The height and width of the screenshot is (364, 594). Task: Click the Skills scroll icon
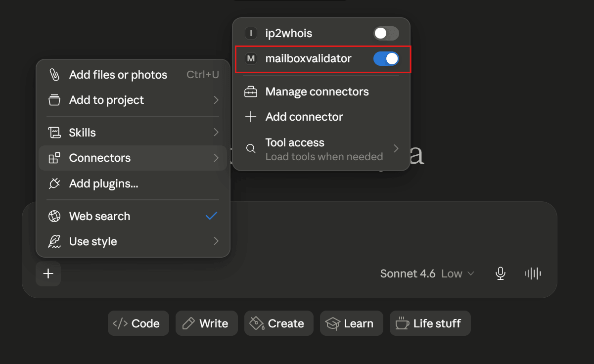[x=54, y=133]
